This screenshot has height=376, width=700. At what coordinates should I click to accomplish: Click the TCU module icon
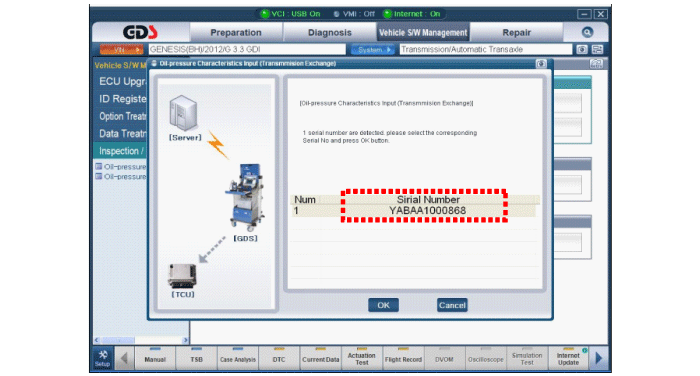pyautogui.click(x=182, y=276)
